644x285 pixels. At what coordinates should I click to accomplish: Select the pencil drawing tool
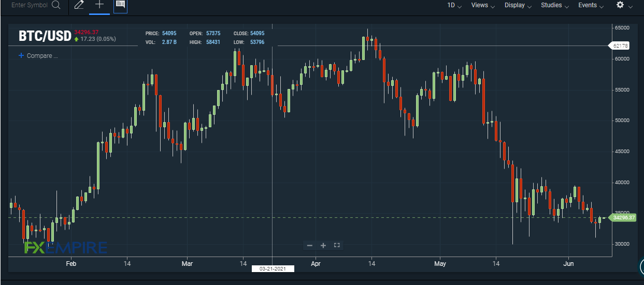coord(79,5)
